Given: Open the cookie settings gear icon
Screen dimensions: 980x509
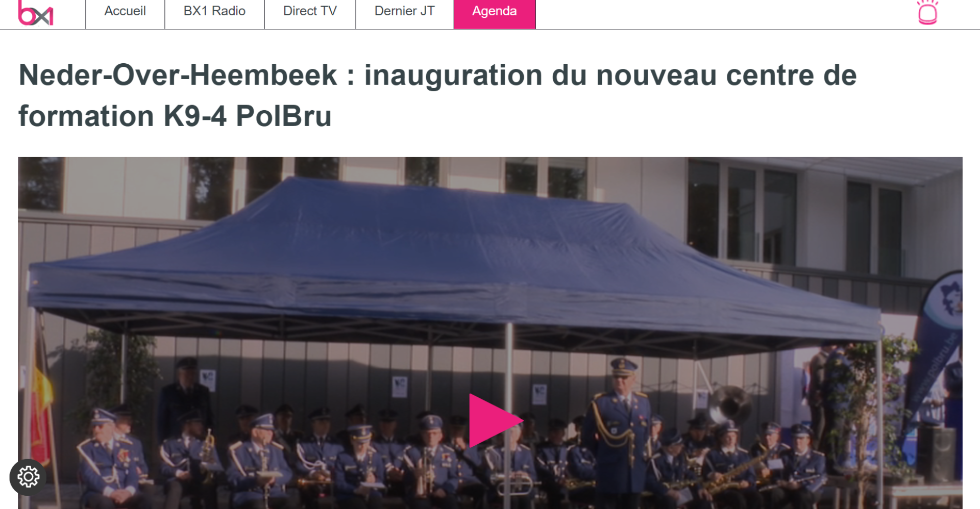Looking at the screenshot, I should [x=28, y=477].
